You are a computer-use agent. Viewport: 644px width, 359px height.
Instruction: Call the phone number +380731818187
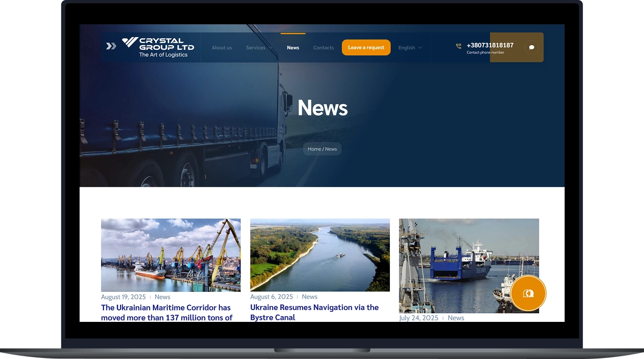click(x=490, y=45)
